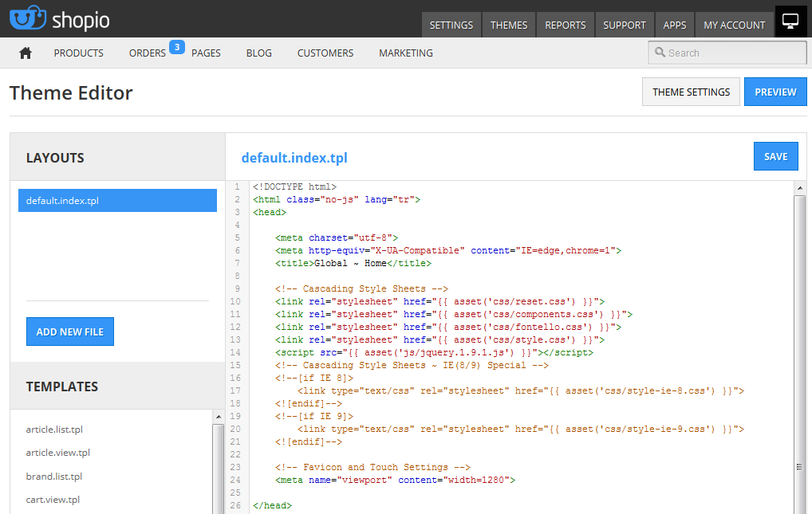This screenshot has width=812, height=514.
Task: Click the search magnifier icon
Action: tap(660, 53)
